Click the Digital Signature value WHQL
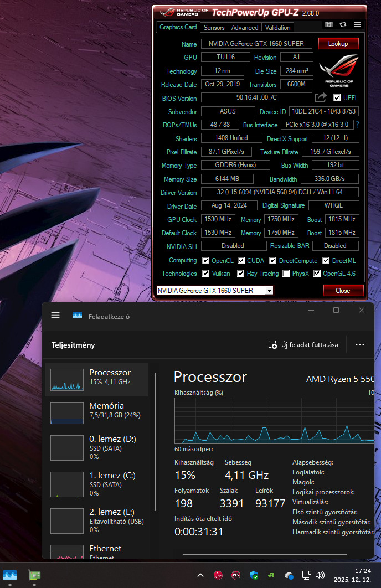Image resolution: width=381 pixels, height=588 pixels. [334, 205]
